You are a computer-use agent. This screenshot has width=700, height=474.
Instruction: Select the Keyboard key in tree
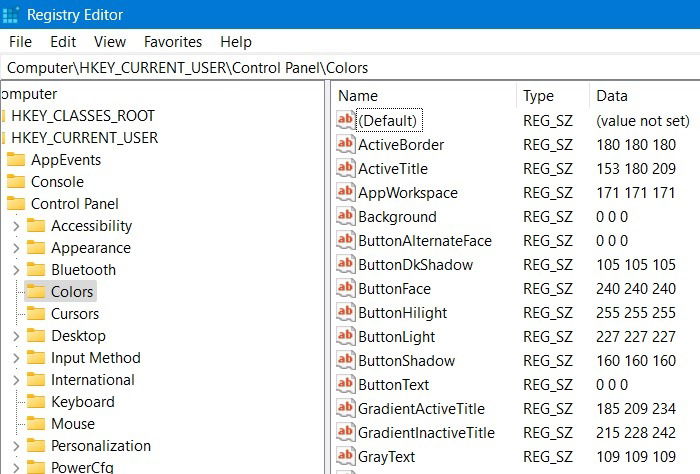pyautogui.click(x=83, y=402)
